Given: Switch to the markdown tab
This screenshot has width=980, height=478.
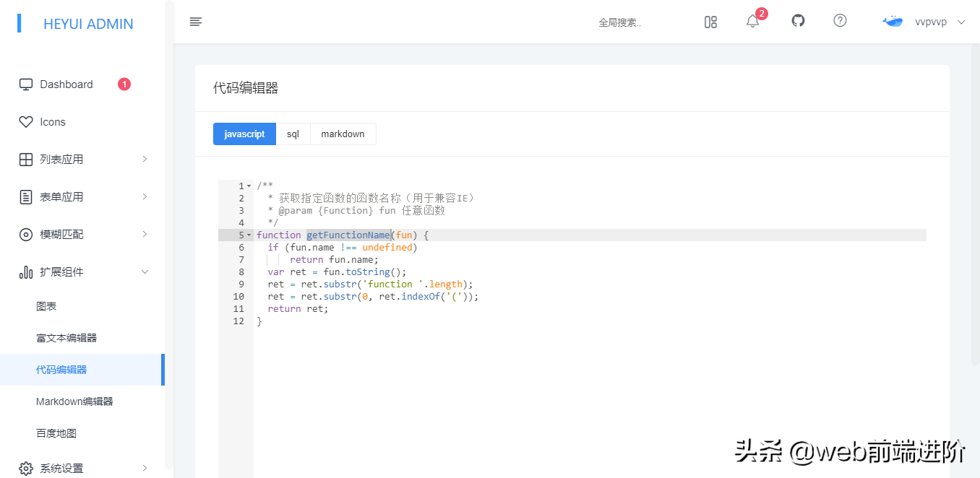Looking at the screenshot, I should [x=343, y=134].
